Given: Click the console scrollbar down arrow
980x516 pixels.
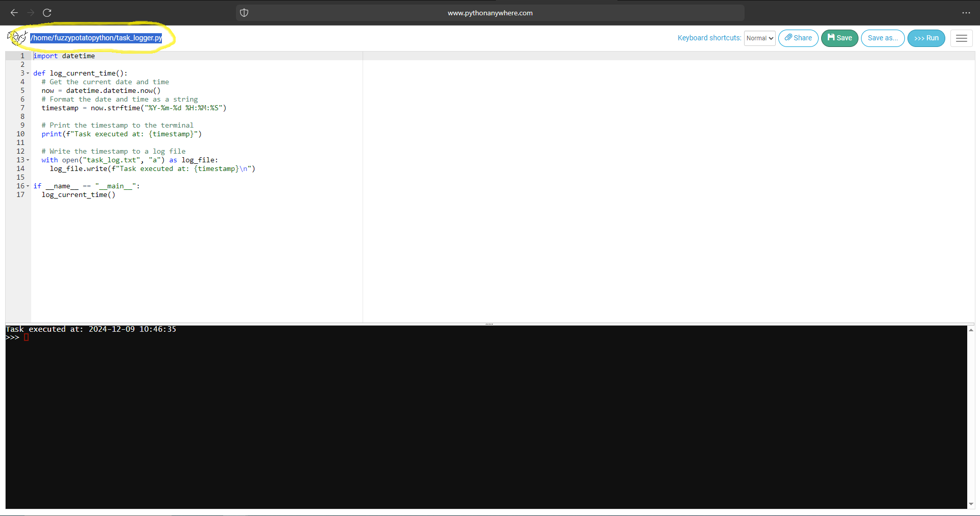Looking at the screenshot, I should tap(971, 503).
